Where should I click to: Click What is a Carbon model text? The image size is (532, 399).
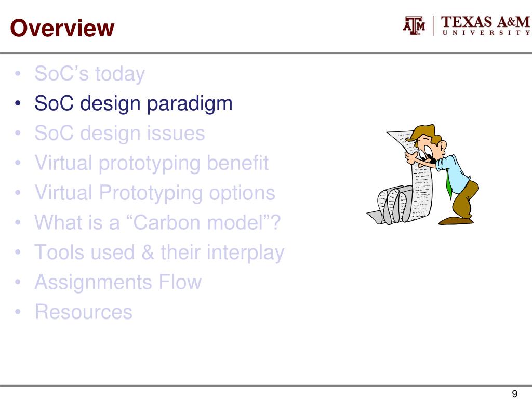[x=157, y=222]
